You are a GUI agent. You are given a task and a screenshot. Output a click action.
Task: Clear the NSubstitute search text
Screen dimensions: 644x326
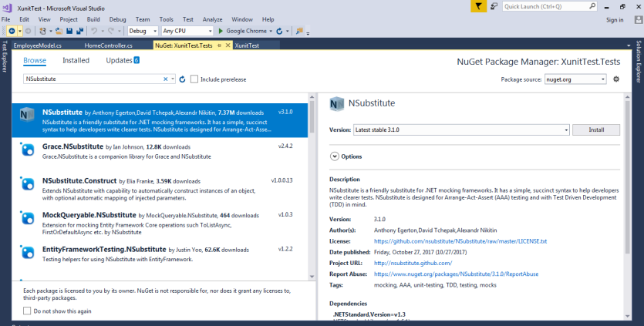(x=165, y=79)
